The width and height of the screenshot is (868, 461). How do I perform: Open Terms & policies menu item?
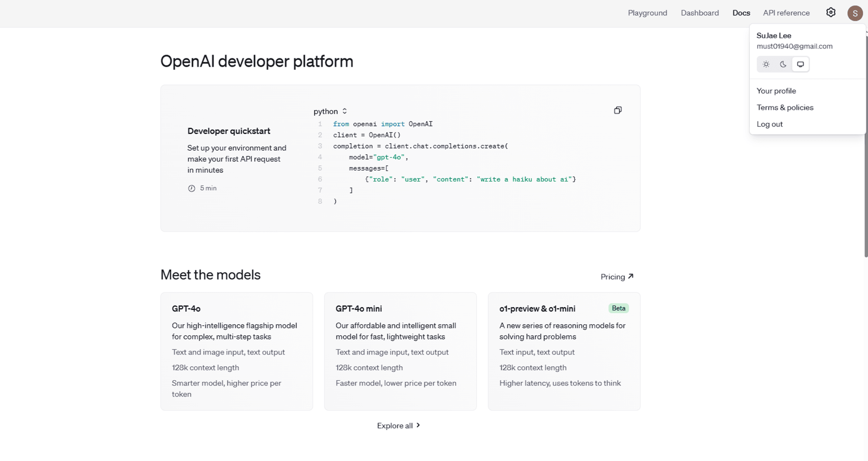785,107
